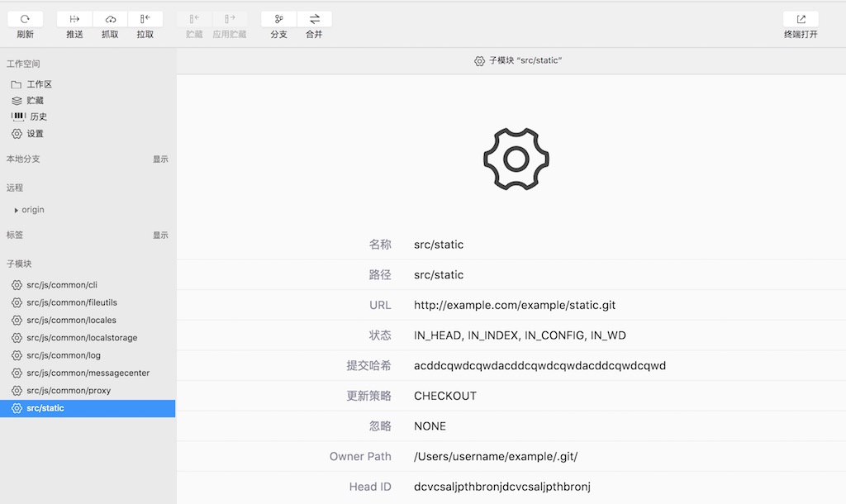Click gear icon beside src/js/common/proxy
Image resolution: width=846 pixels, height=504 pixels.
[x=17, y=391]
